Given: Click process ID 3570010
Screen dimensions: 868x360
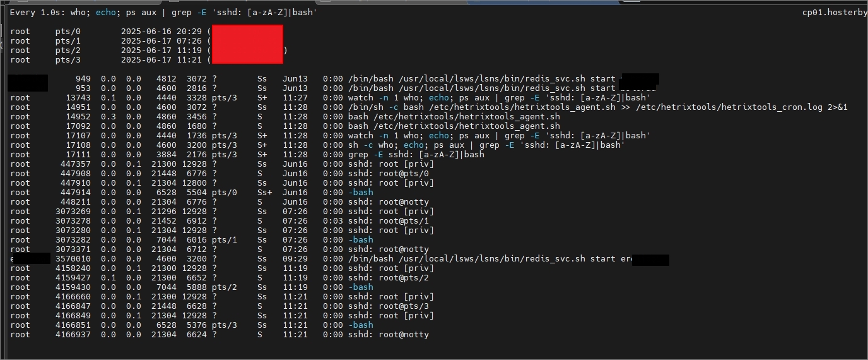Looking at the screenshot, I should pyautogui.click(x=73, y=259).
